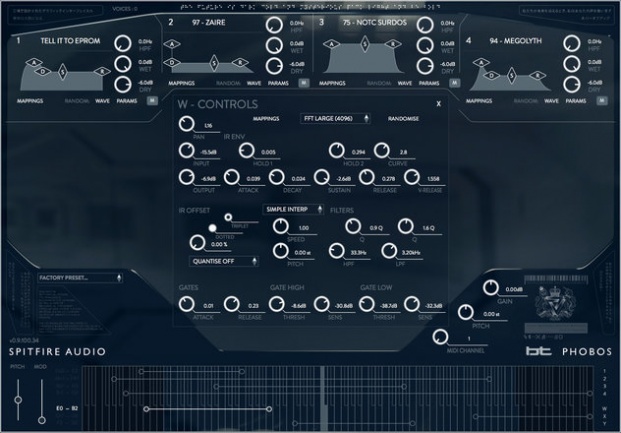Click the 1.6 Q filter knob
621x433 pixels.
tap(406, 226)
